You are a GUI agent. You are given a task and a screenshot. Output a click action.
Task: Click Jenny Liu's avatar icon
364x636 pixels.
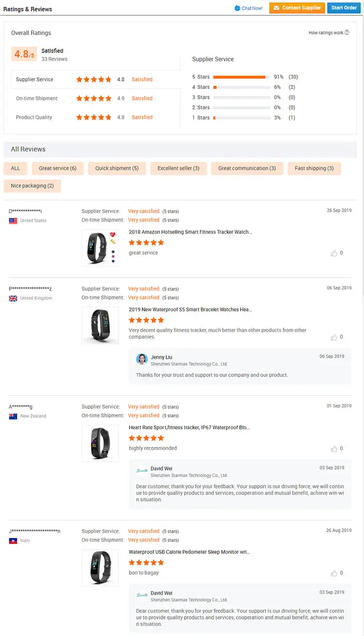tap(142, 359)
